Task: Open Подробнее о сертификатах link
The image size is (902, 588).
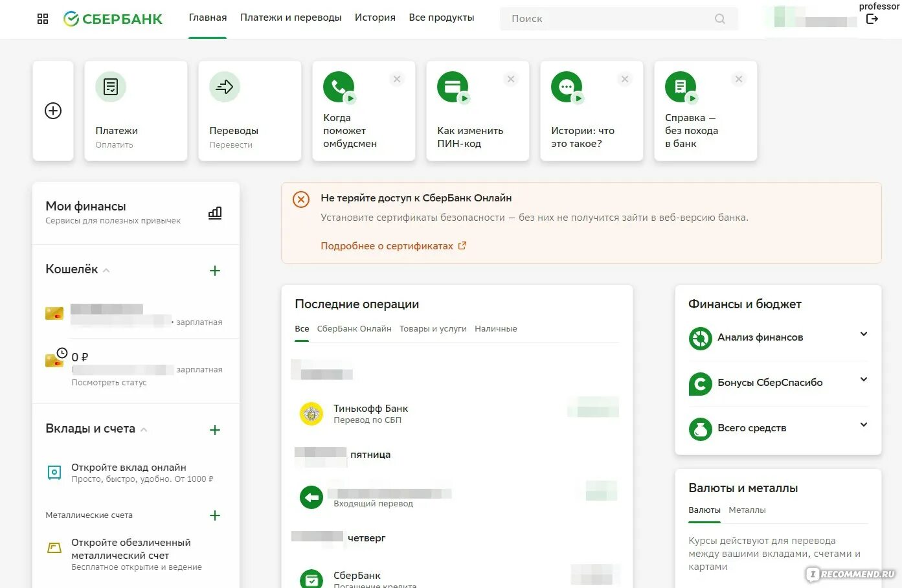Action: 394,246
